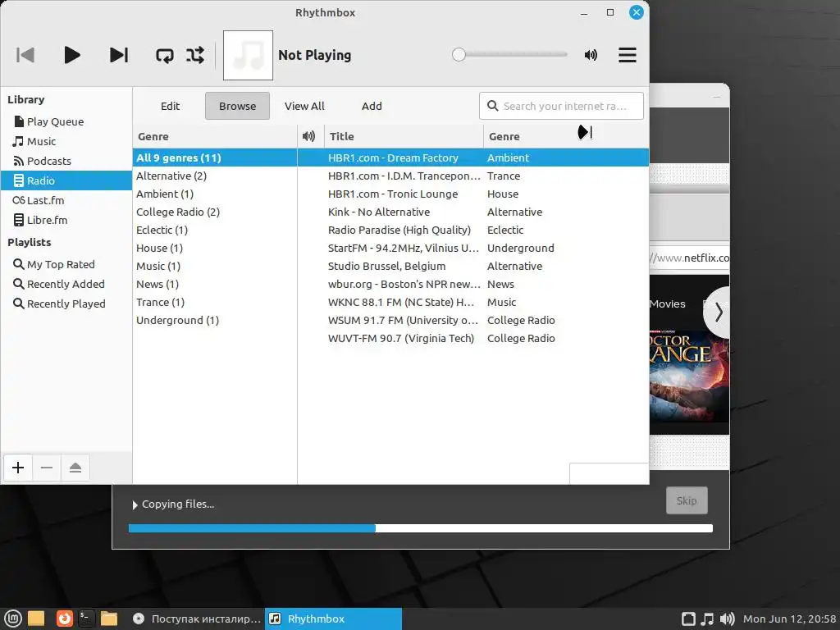Click the eject device button

[75, 468]
